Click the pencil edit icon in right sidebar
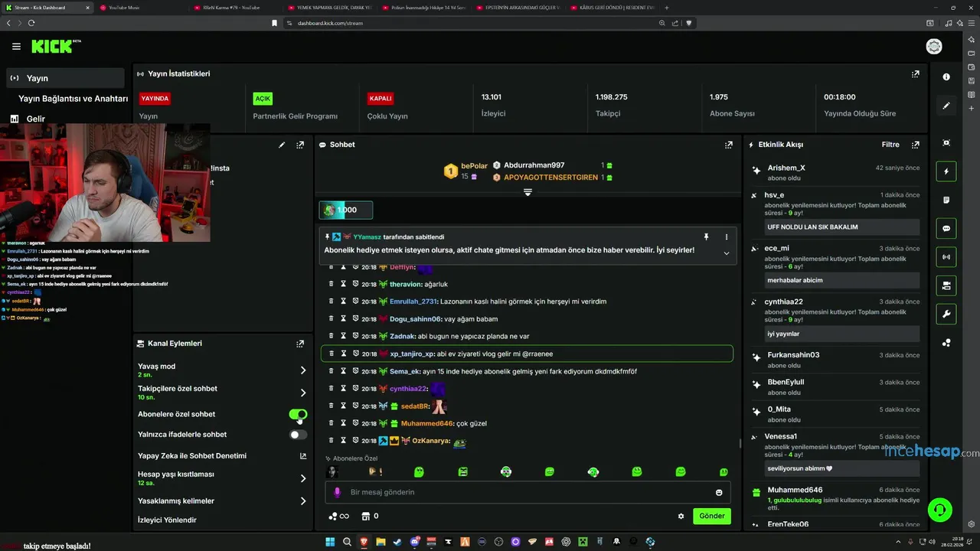 (946, 106)
